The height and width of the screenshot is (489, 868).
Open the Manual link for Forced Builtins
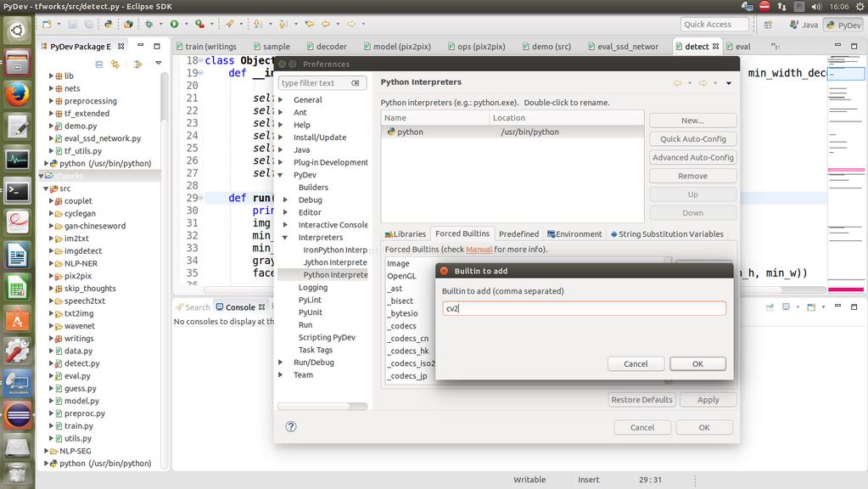tap(479, 250)
